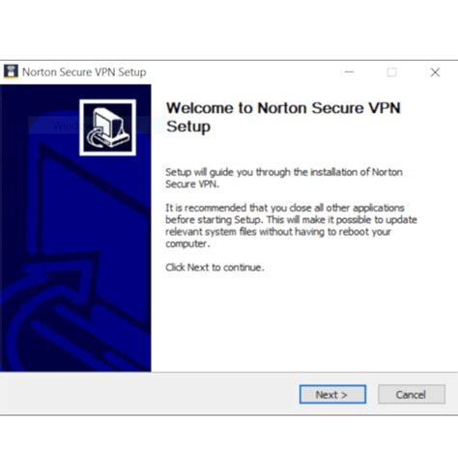Click empty white area below 'Click Next to continue'
This screenshot has height=476, width=458.
302,322
